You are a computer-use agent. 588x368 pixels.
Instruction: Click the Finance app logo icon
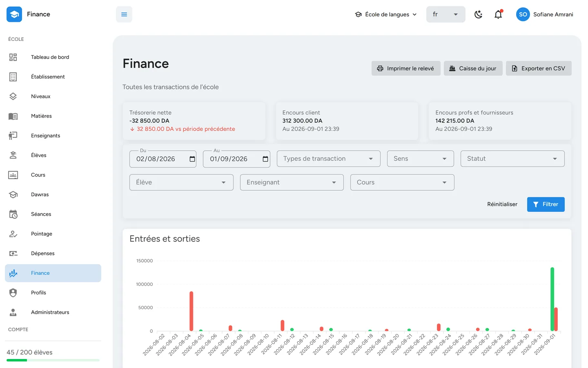point(14,14)
